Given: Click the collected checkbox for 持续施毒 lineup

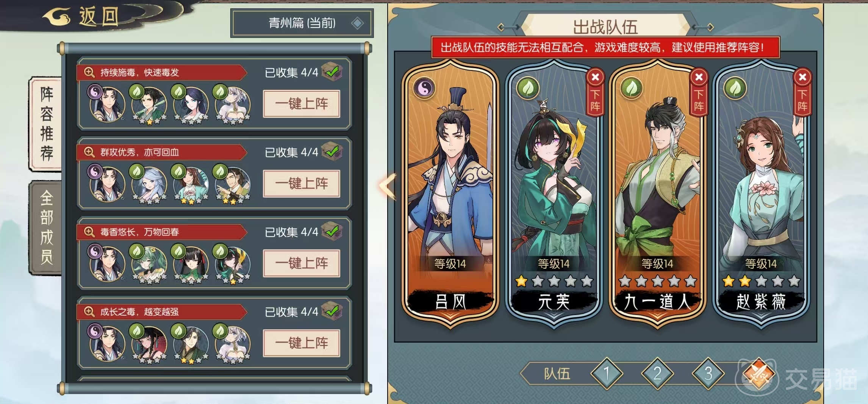Looking at the screenshot, I should 332,71.
